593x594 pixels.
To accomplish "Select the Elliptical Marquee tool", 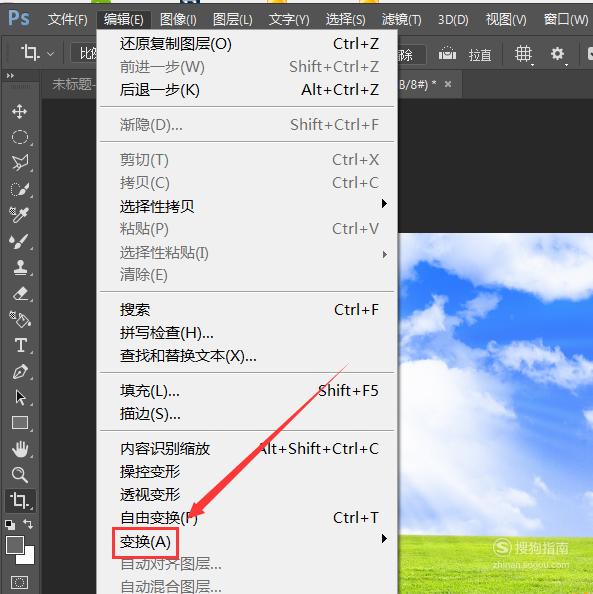I will coord(19,137).
